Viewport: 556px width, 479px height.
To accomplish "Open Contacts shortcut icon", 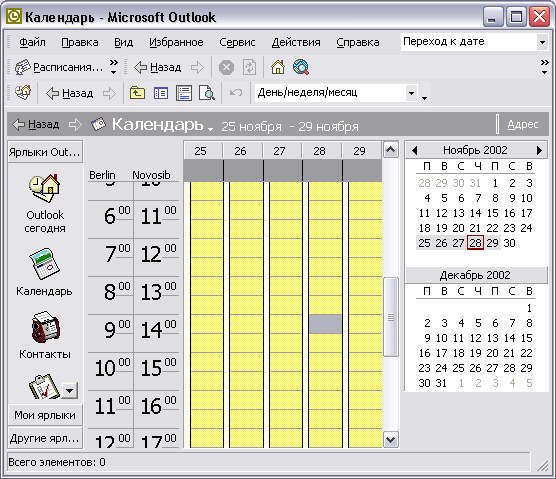I will coord(45,327).
